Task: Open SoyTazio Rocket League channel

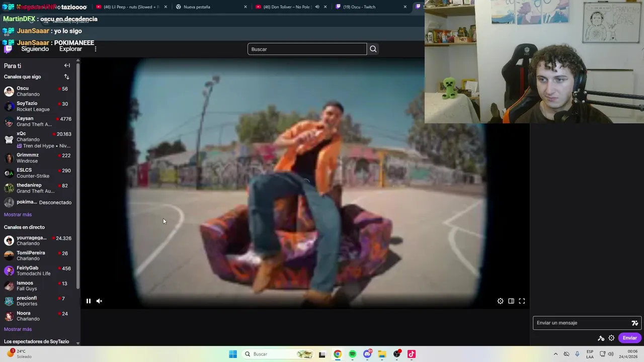Action: [x=39, y=106]
